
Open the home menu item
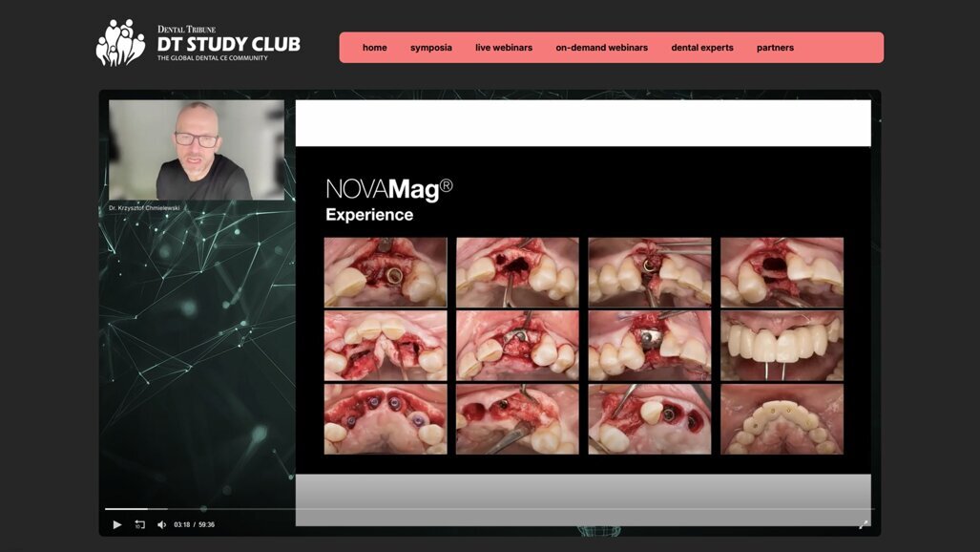375,48
